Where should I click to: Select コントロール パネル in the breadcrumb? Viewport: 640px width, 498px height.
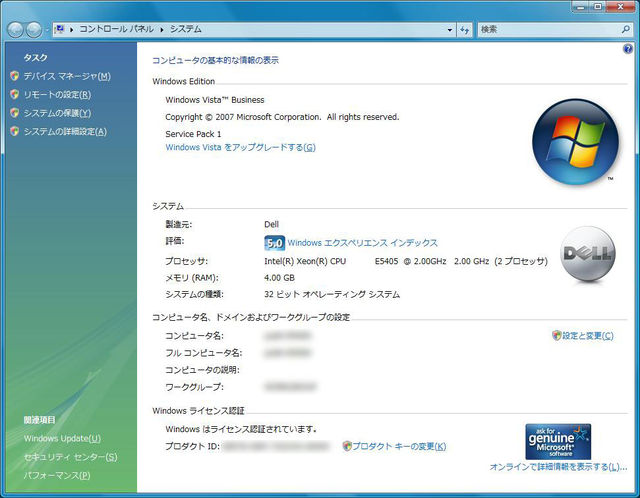116,29
